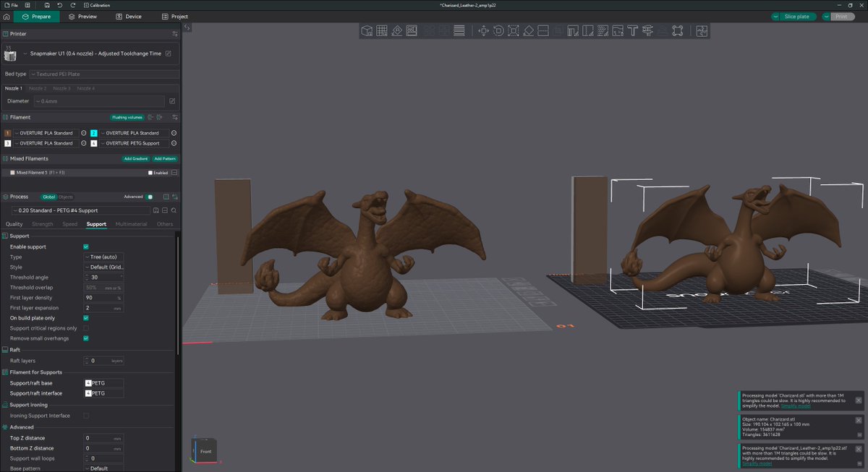
Task: Click the Slice plate button
Action: click(x=796, y=17)
